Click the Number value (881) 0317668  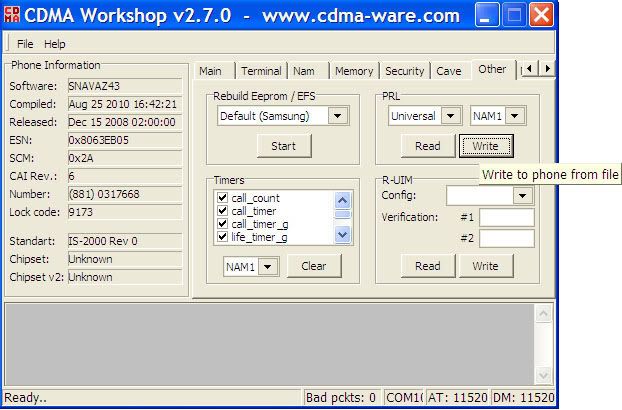click(x=125, y=194)
